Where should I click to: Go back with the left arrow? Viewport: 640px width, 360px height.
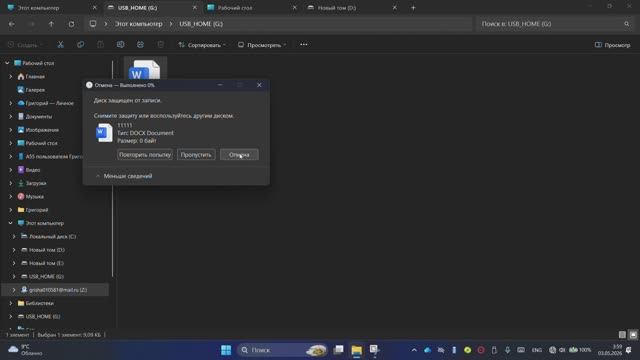pyautogui.click(x=11, y=24)
